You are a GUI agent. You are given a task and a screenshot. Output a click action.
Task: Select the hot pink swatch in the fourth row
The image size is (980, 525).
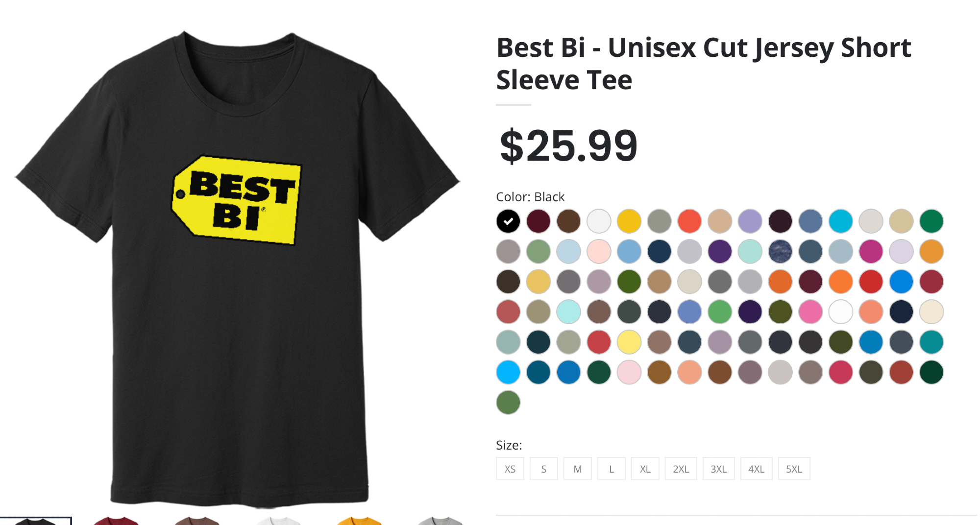[x=810, y=312]
